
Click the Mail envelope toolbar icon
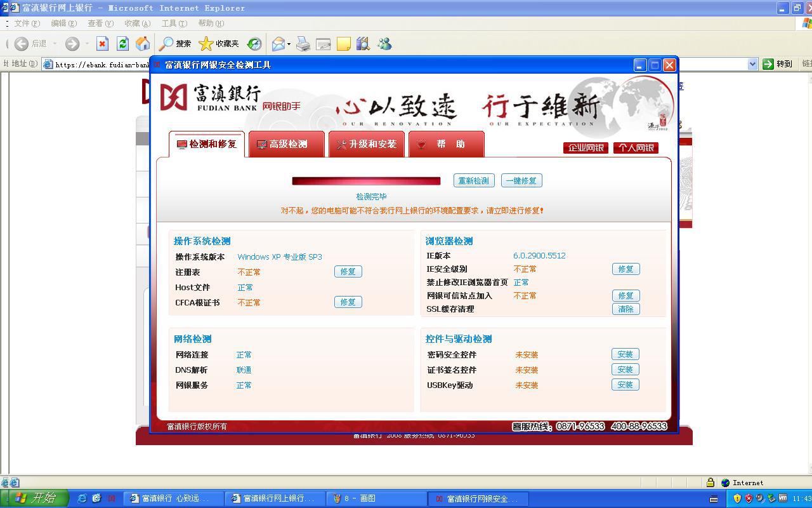(x=278, y=44)
